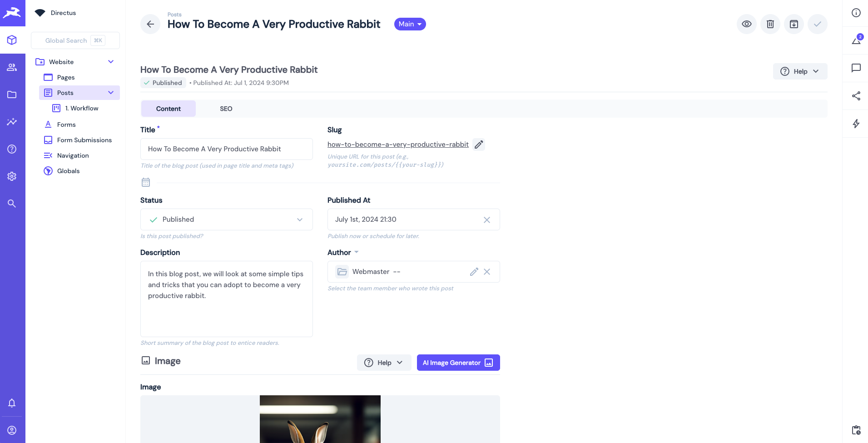Open the Flows lightning panel

pos(857,124)
